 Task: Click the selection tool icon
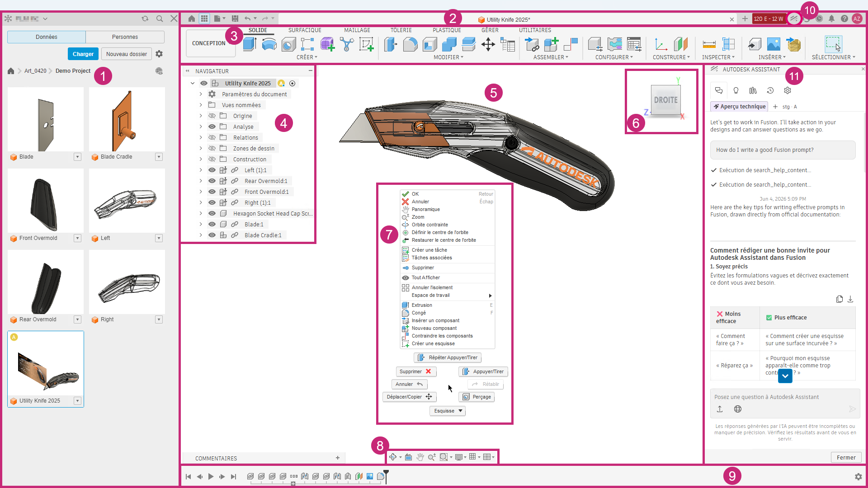pyautogui.click(x=833, y=44)
